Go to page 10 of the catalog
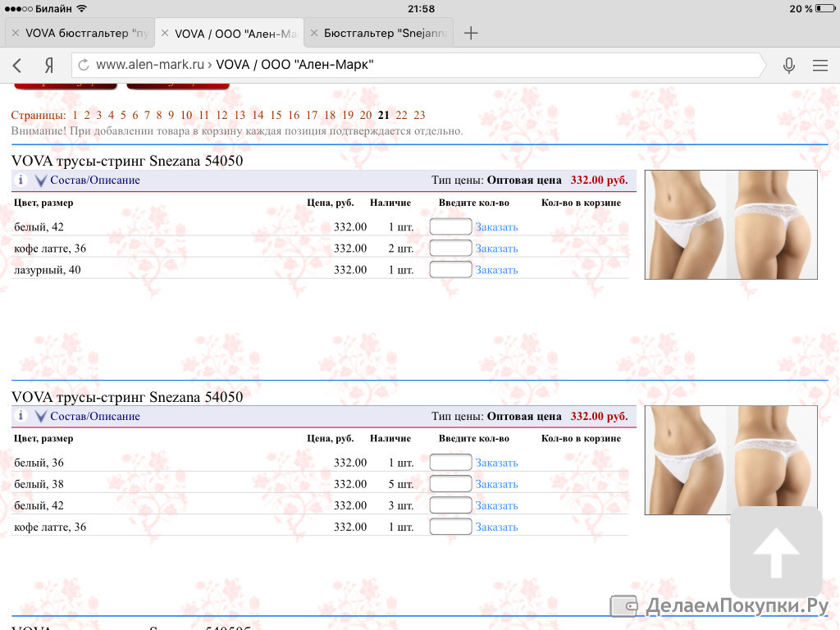The height and width of the screenshot is (630, 840). click(x=186, y=115)
